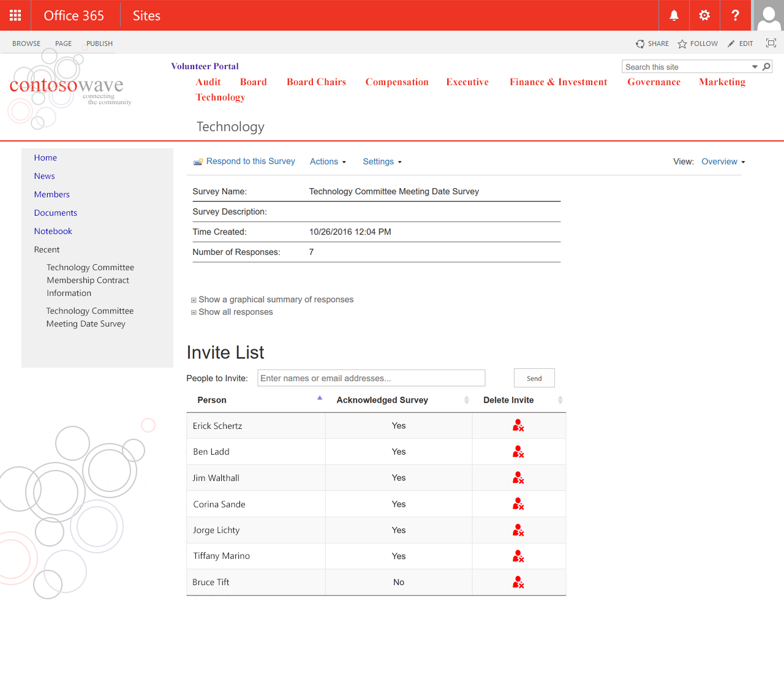Viewport: 784px width, 674px height.
Task: Click the People to Invite input field
Action: pyautogui.click(x=371, y=378)
